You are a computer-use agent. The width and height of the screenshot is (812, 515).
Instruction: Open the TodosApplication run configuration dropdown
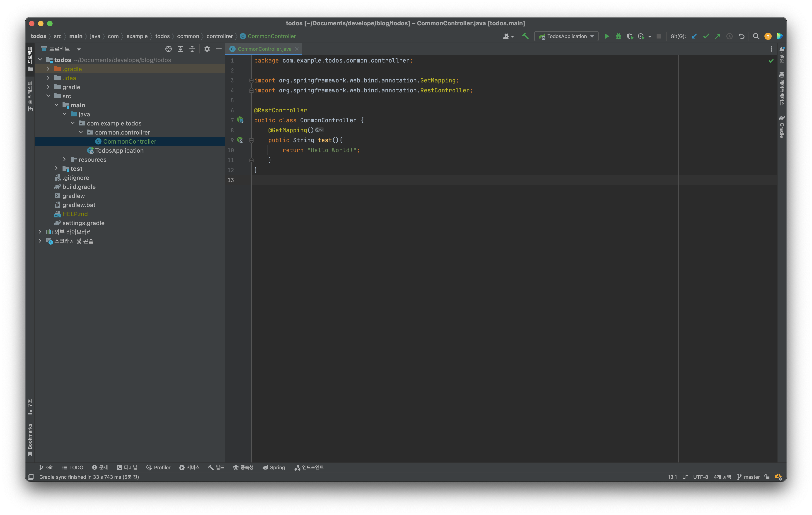coord(566,36)
